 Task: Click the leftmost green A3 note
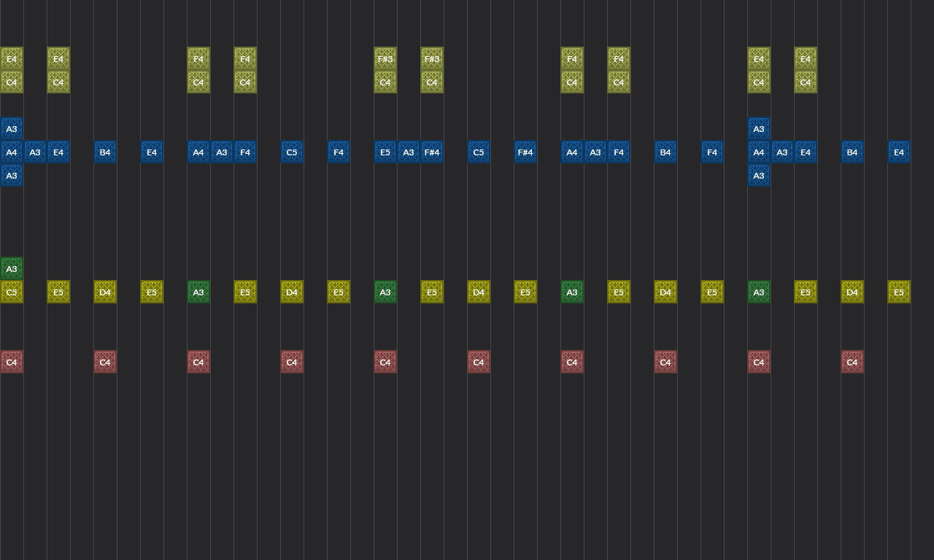tap(12, 268)
